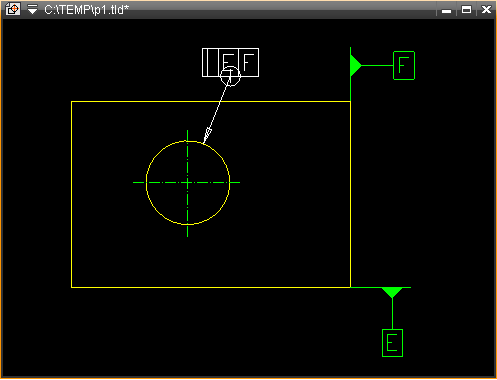Select the leader arrowhead touching the circle

click(x=207, y=135)
